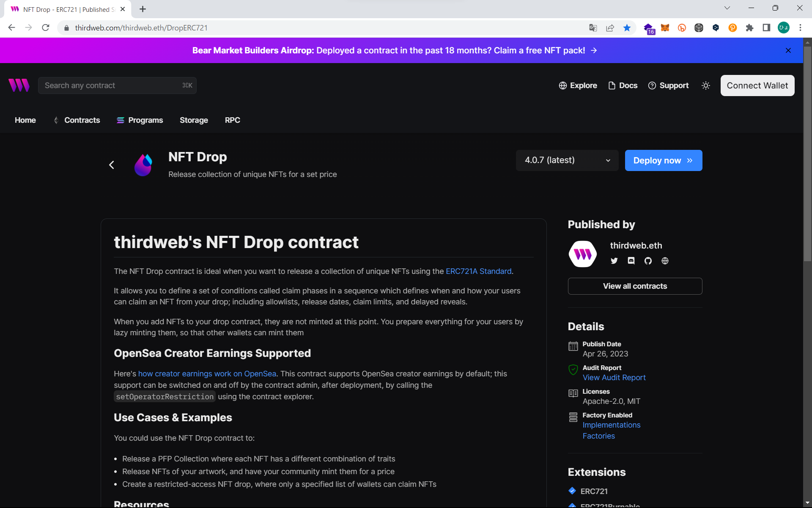Click the Deploy now button
Screen dimensions: 812x508
663,160
